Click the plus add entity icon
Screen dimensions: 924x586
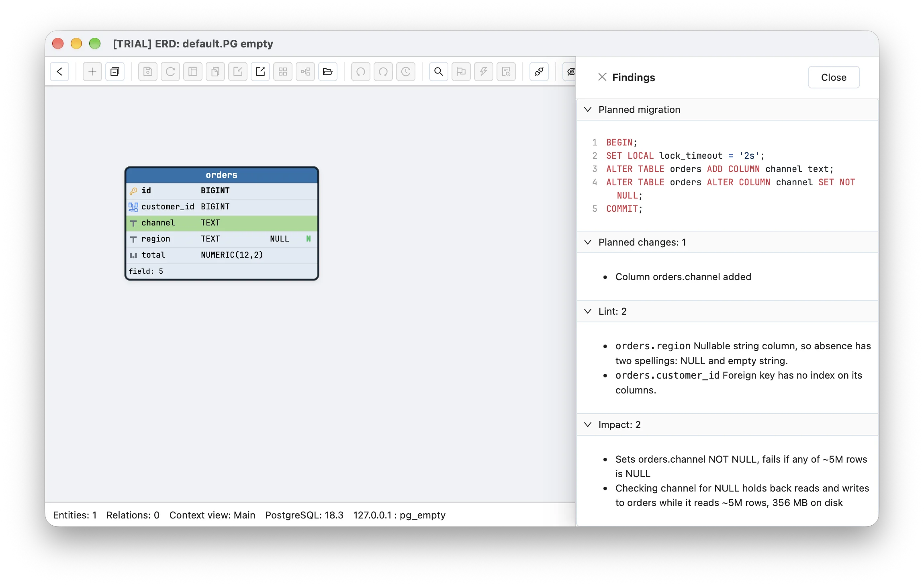click(x=92, y=72)
